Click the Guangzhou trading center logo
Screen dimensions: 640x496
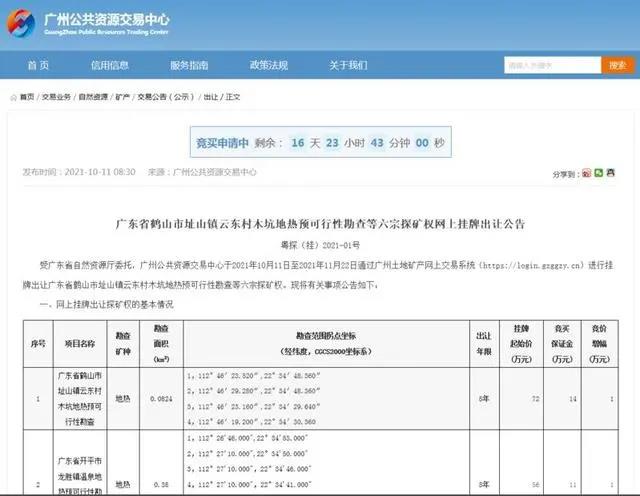click(x=92, y=24)
